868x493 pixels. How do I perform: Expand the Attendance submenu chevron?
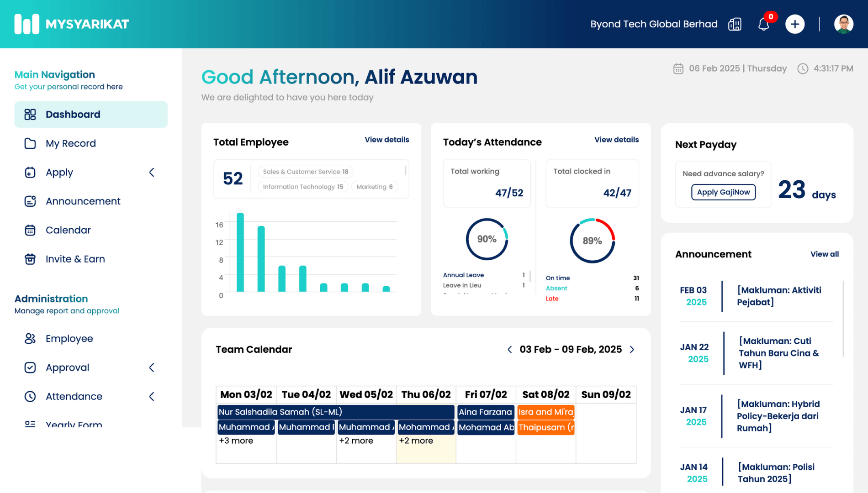coord(152,396)
